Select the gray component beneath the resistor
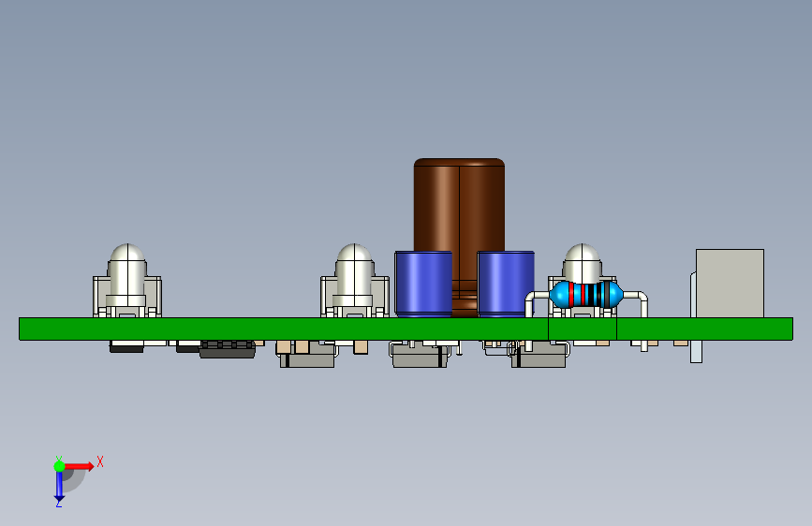This screenshot has height=526, width=812. pyautogui.click(x=539, y=356)
